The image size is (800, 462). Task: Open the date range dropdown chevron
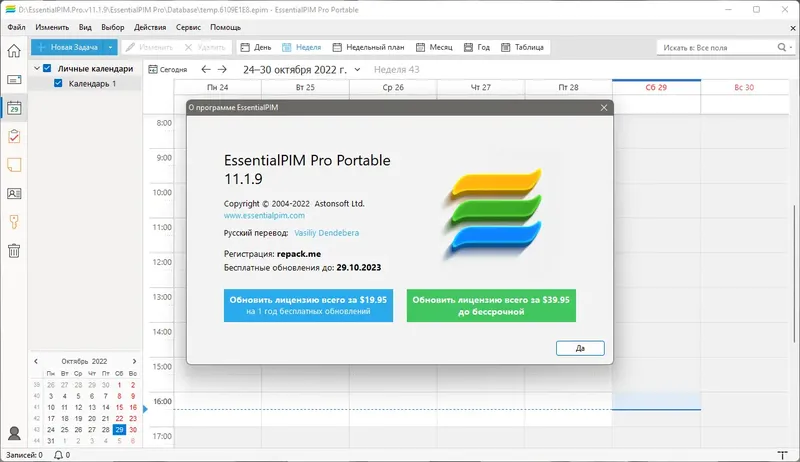357,70
